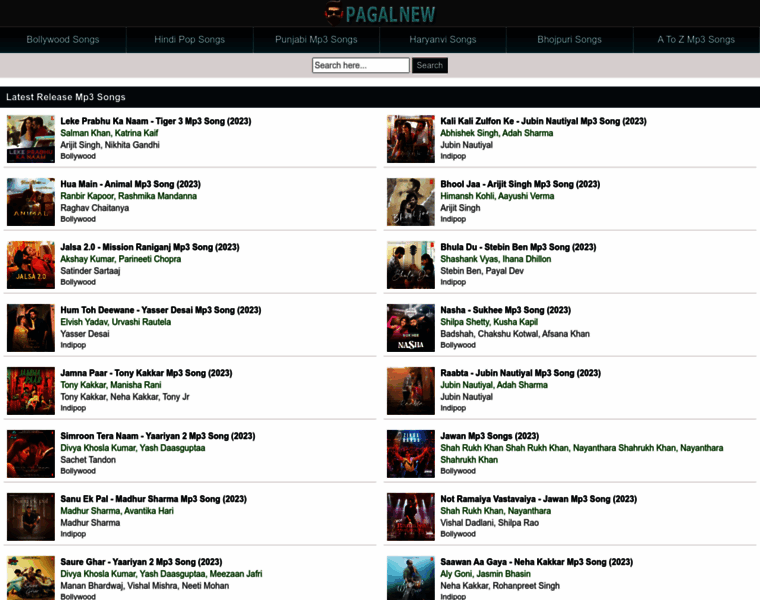Open 'Jalsa 2.0 - Mission Raniganj' song link

point(150,247)
